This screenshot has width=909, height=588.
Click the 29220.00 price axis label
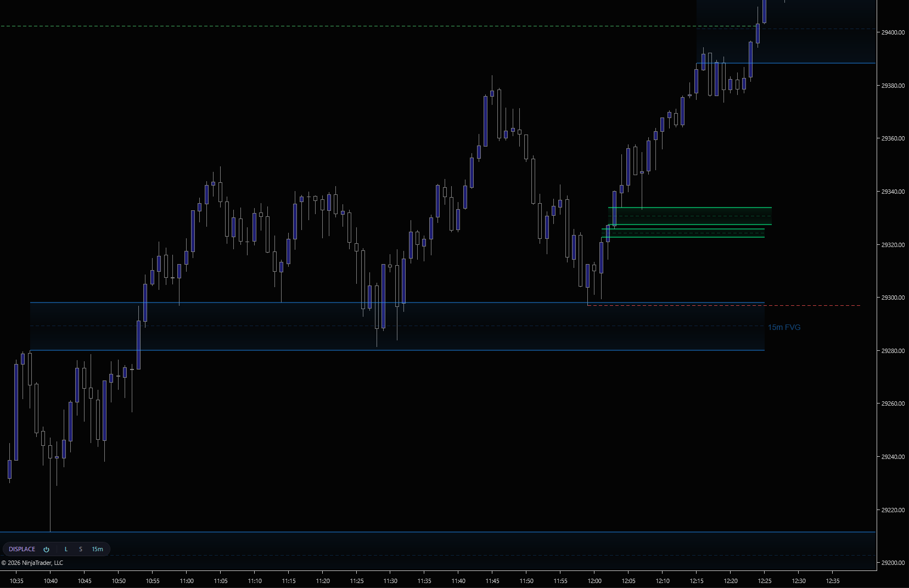893,510
